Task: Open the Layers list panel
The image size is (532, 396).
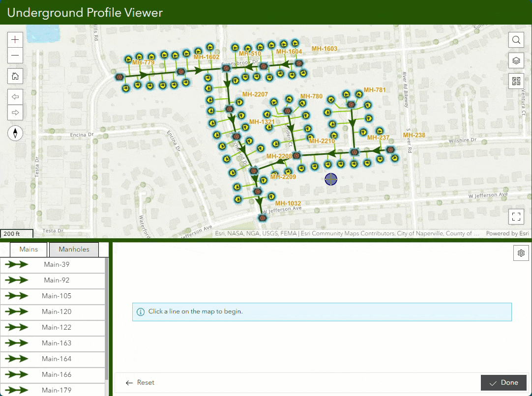Action: 516,60
